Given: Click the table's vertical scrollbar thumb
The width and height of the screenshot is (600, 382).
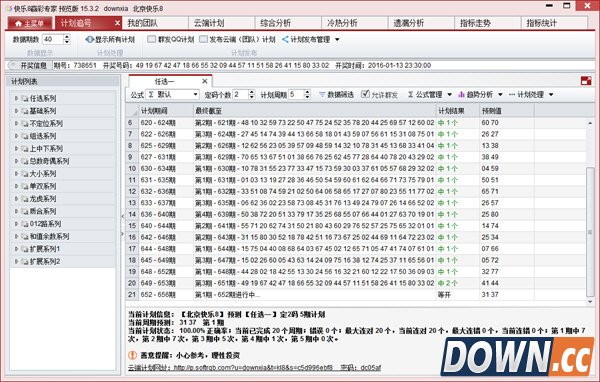Looking at the screenshot, I should (x=590, y=232).
